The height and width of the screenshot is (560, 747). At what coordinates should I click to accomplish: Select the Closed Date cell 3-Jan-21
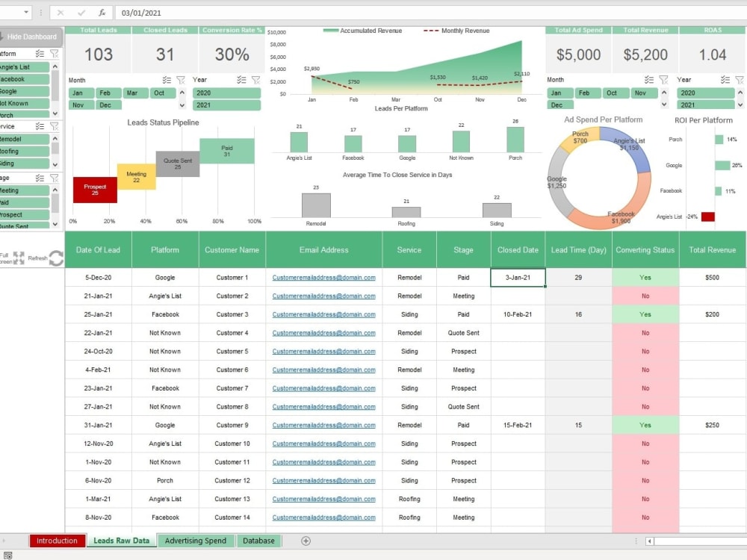pyautogui.click(x=518, y=278)
